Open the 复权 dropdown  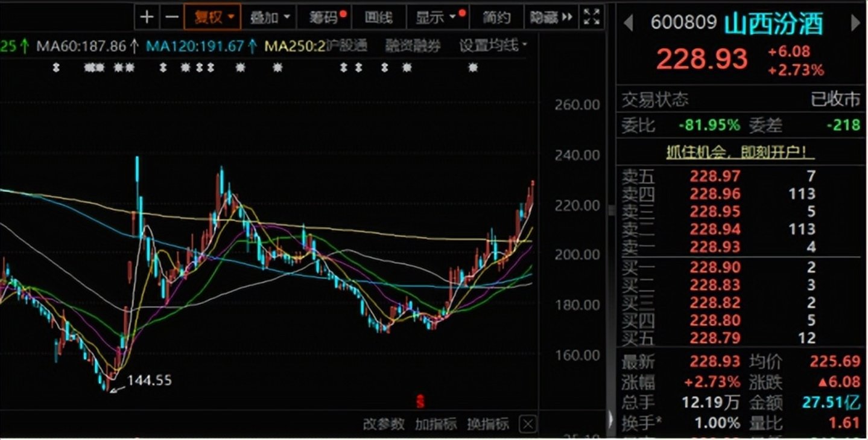tap(213, 17)
